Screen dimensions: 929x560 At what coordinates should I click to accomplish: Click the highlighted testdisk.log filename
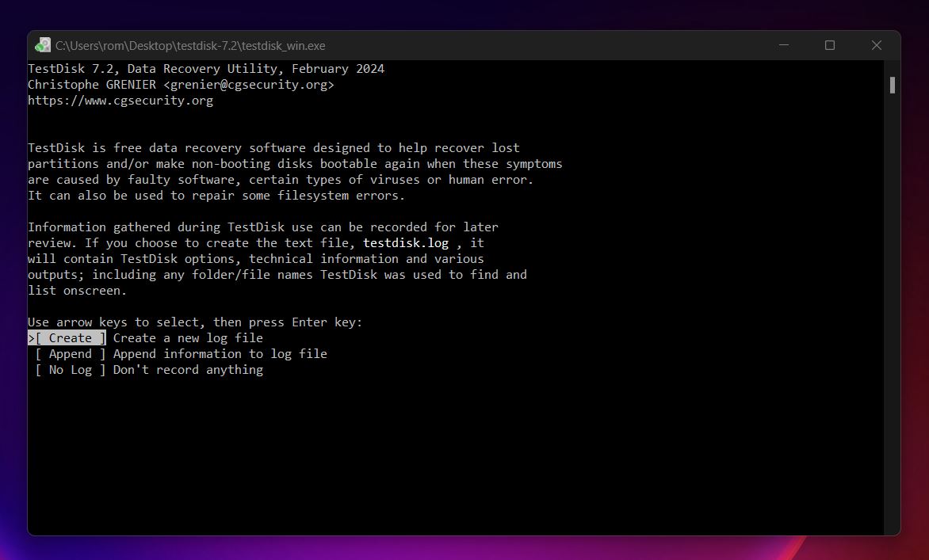point(406,243)
